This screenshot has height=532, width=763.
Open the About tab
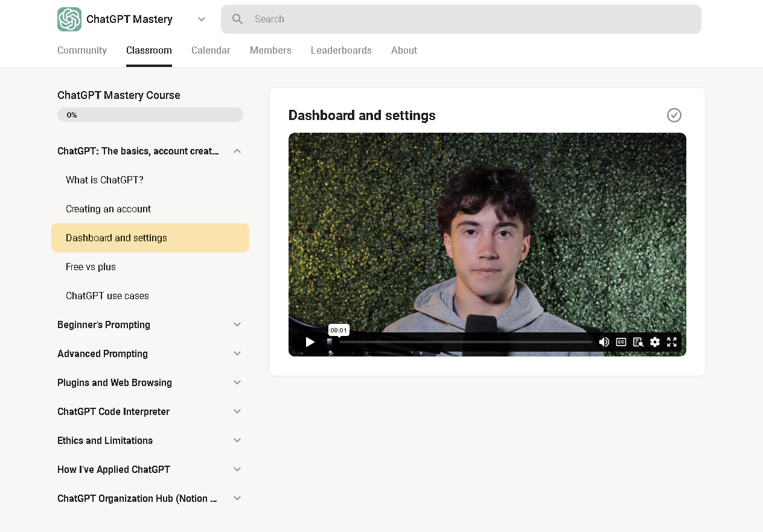coord(404,51)
